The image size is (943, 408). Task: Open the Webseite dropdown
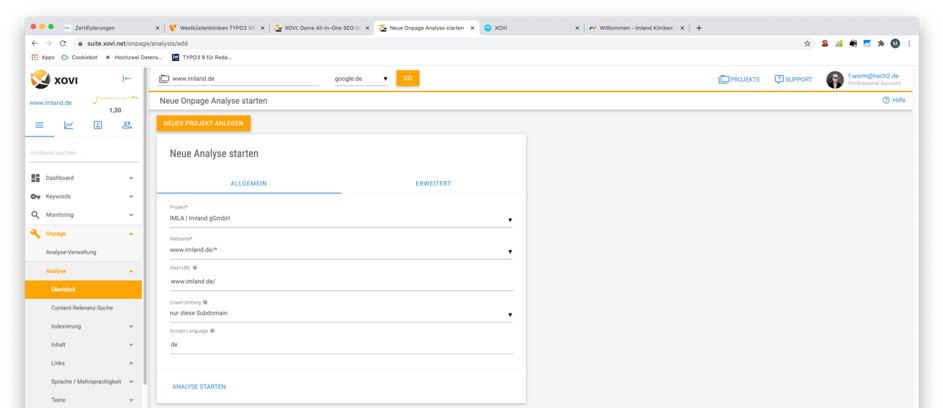coord(340,251)
